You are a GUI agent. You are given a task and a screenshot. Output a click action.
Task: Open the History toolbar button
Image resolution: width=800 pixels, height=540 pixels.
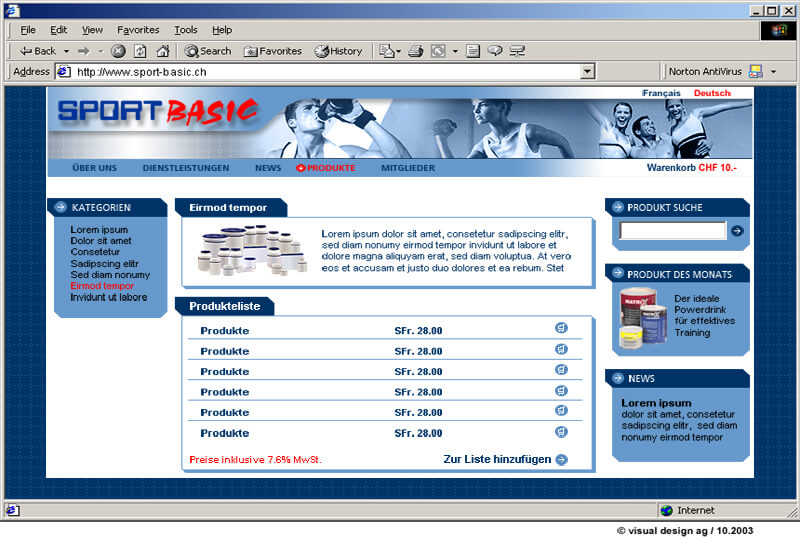tap(338, 51)
